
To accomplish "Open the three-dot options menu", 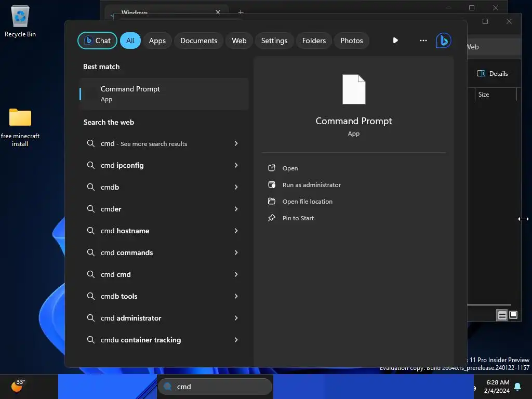I will tap(423, 41).
